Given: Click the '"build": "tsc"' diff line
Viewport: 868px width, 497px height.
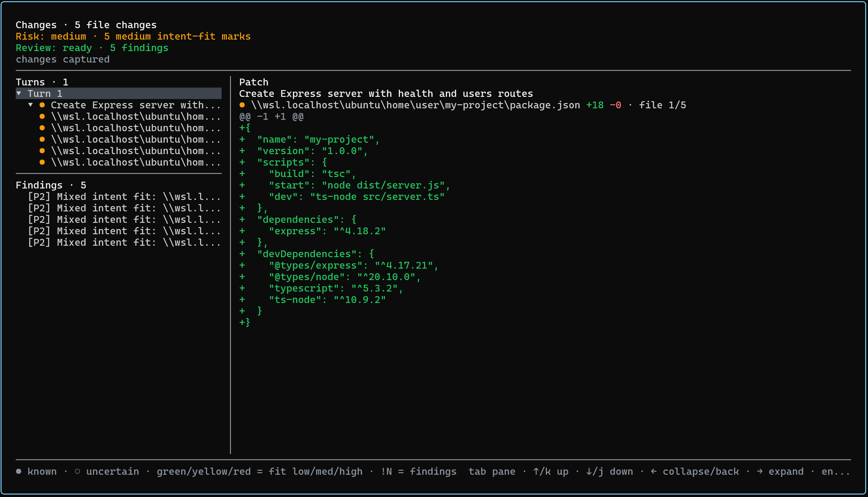Looking at the screenshot, I should [x=298, y=174].
